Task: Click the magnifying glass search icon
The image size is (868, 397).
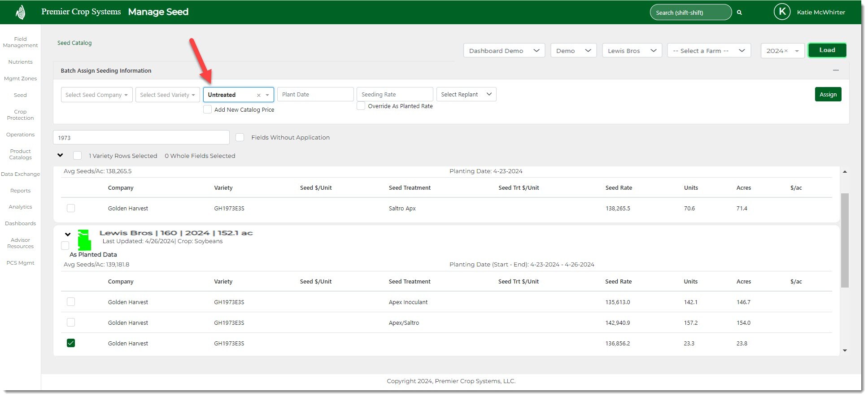Action: (x=739, y=13)
